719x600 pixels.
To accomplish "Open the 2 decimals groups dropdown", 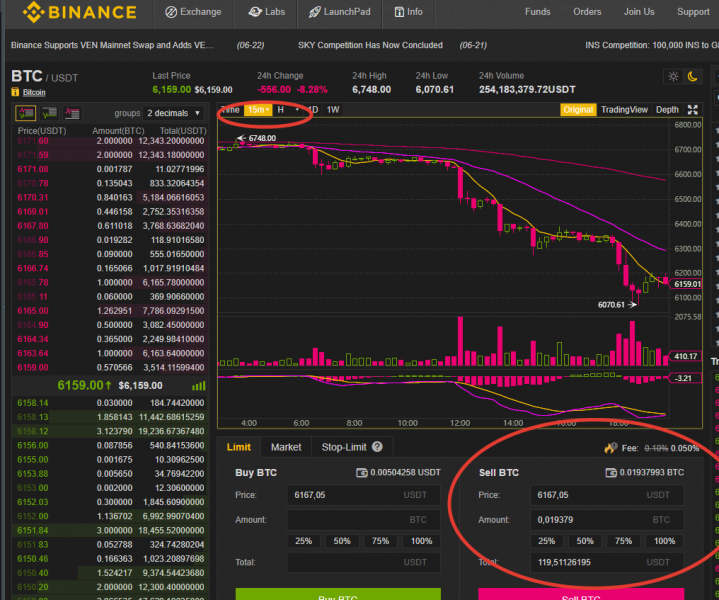I will [173, 113].
